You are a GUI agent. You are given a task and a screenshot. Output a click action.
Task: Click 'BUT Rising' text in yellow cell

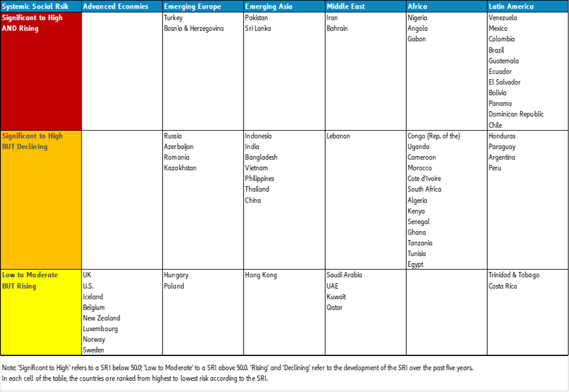tap(19, 286)
